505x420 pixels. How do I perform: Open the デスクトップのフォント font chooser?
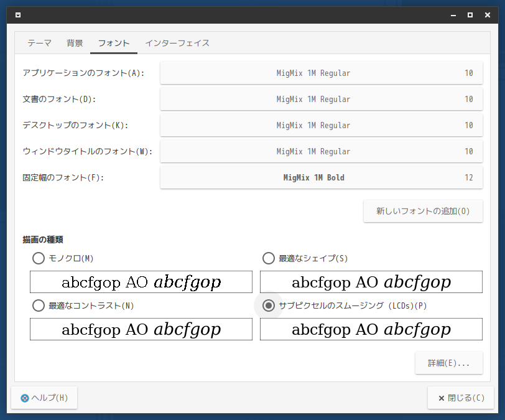(x=321, y=126)
